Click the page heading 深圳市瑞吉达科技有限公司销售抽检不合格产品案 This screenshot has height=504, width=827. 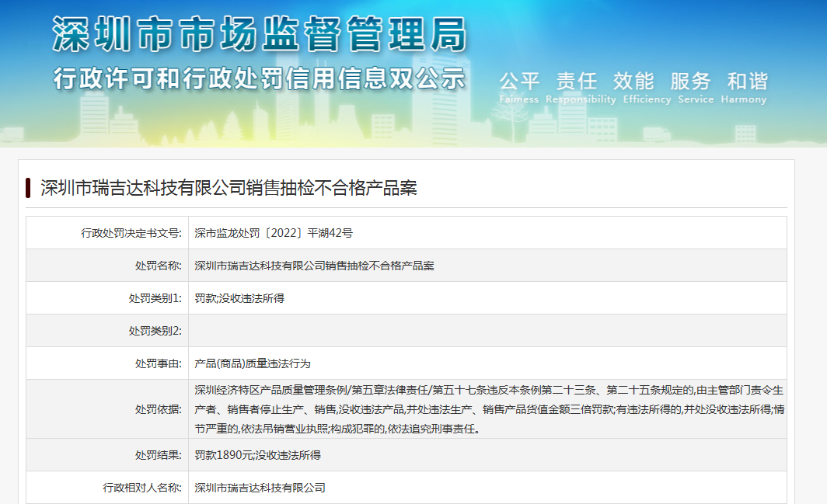(229, 188)
